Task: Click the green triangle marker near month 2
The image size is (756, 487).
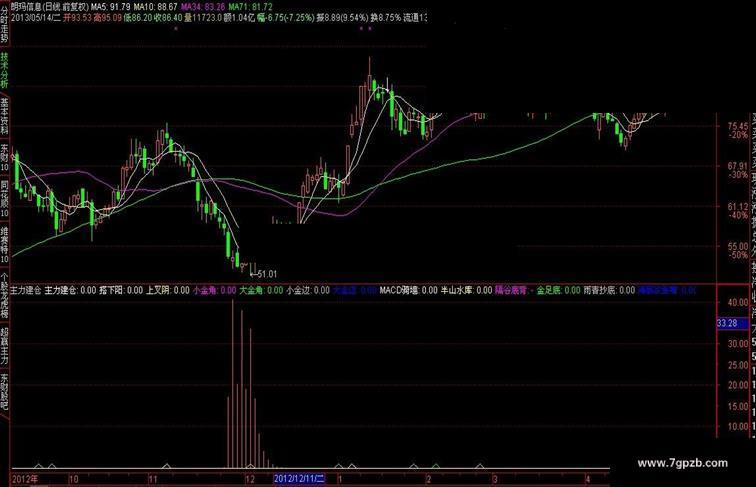Action: [436, 466]
